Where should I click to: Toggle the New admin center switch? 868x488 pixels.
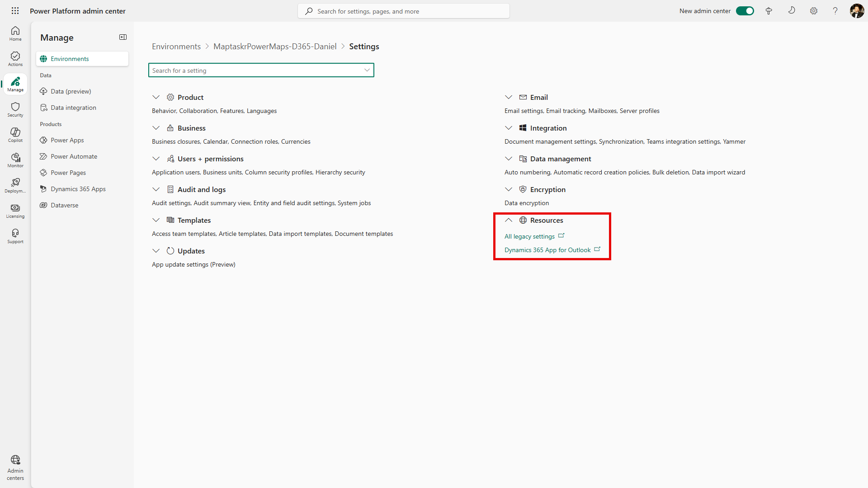pyautogui.click(x=745, y=11)
